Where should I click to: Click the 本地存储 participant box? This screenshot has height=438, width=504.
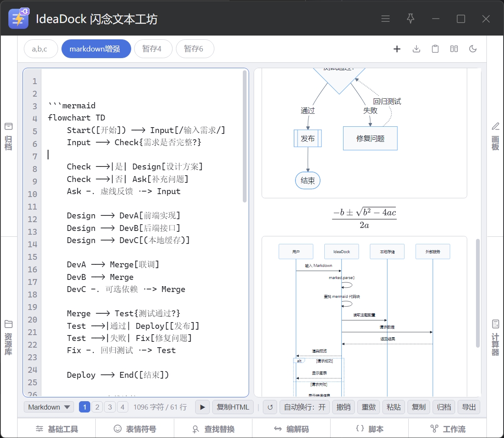[x=387, y=251]
